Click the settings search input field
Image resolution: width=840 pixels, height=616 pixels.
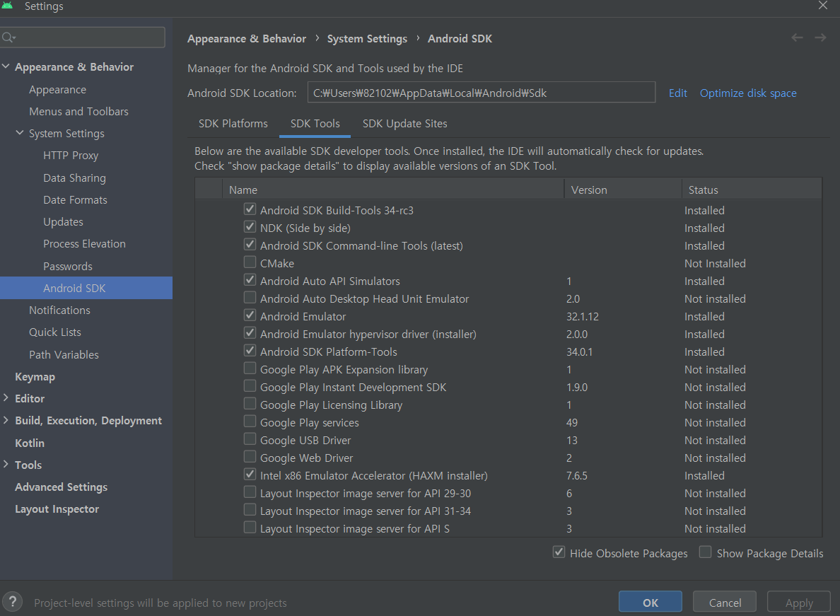pos(83,37)
